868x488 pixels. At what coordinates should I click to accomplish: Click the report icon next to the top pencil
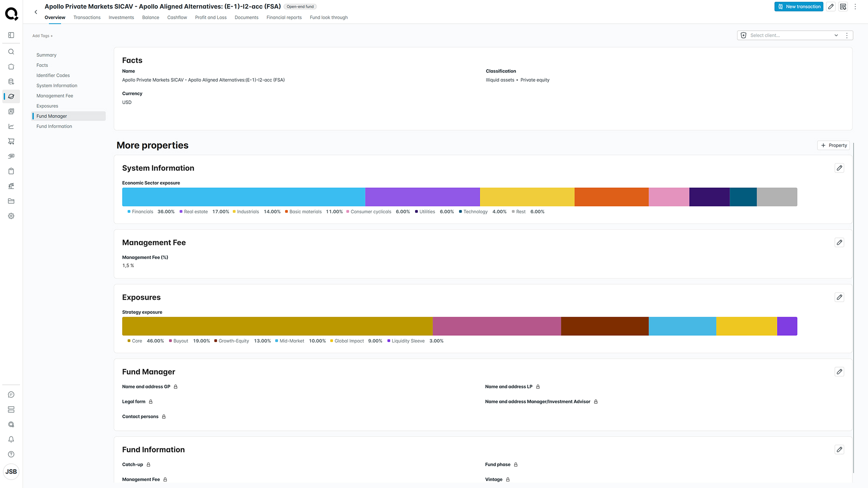pos(843,7)
